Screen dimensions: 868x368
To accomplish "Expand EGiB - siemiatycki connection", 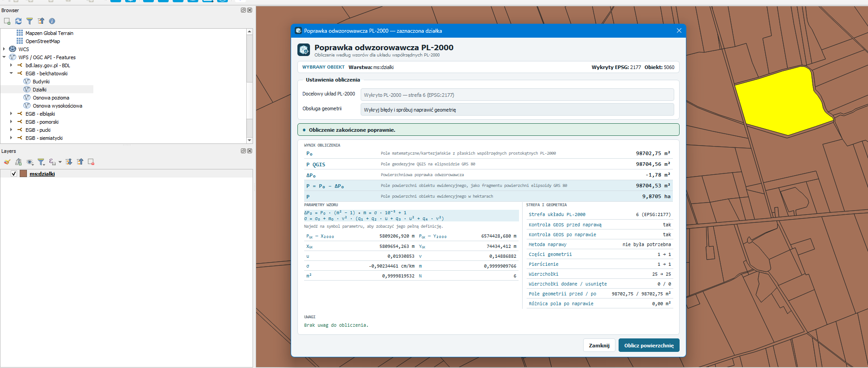I will click(11, 138).
